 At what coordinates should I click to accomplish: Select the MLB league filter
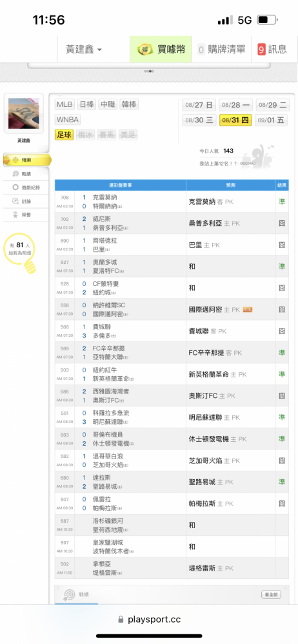pos(65,105)
